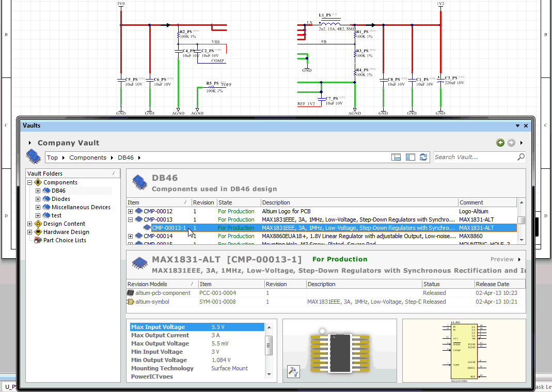Viewport: 552px width, 392px height.
Task: Collapse the Components tree node
Action: click(29, 182)
